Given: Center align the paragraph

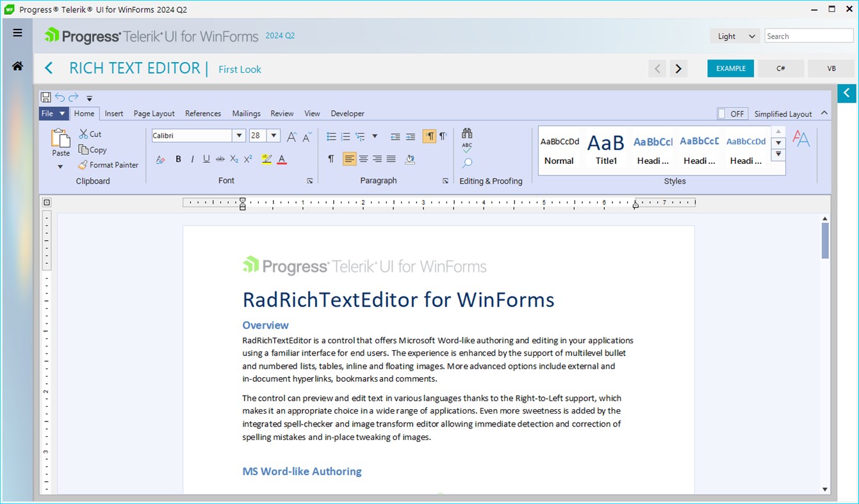Looking at the screenshot, I should (363, 159).
